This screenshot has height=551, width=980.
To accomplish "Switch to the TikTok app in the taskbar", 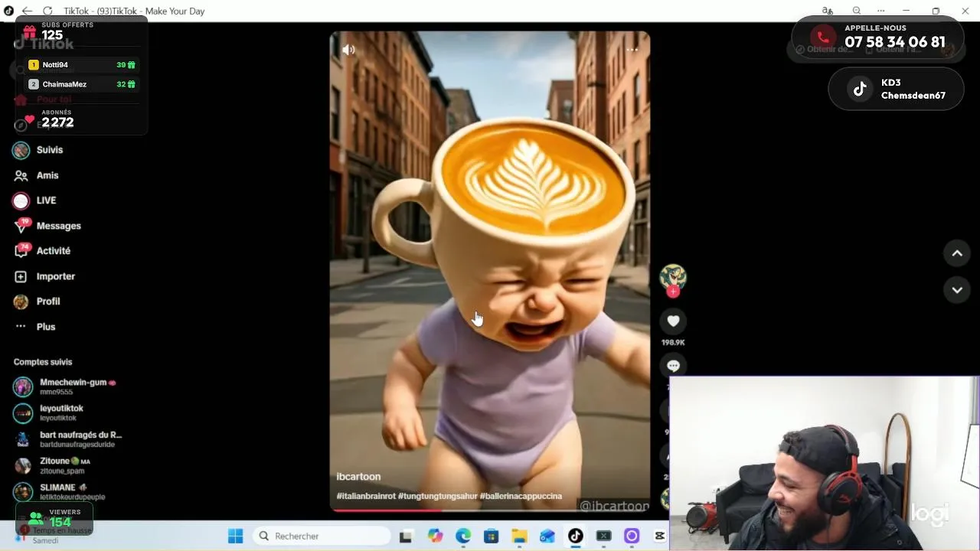I will coord(576,536).
